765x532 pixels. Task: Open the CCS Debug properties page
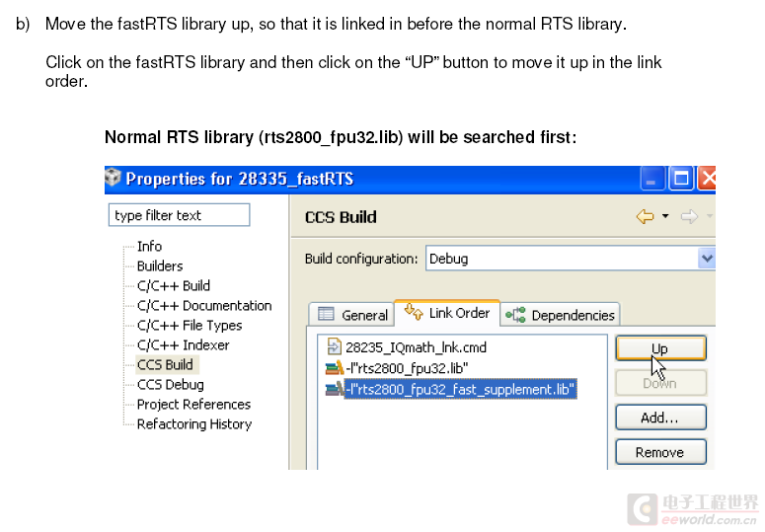coord(170,385)
